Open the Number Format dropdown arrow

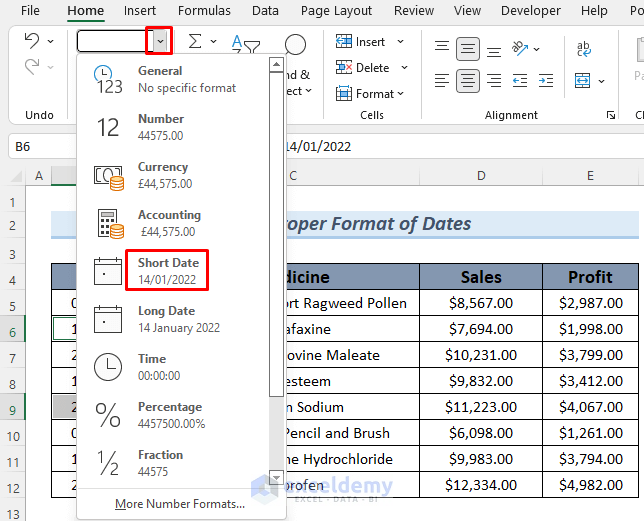pyautogui.click(x=161, y=42)
